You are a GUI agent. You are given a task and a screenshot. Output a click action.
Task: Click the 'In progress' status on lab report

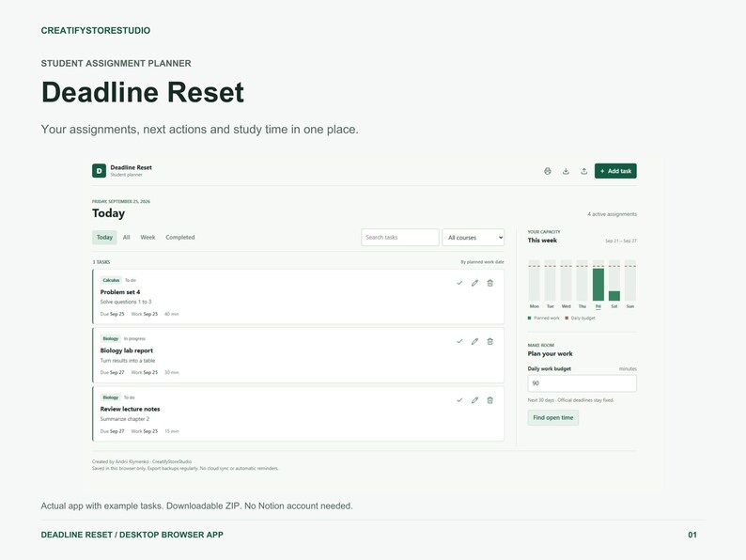(x=134, y=339)
